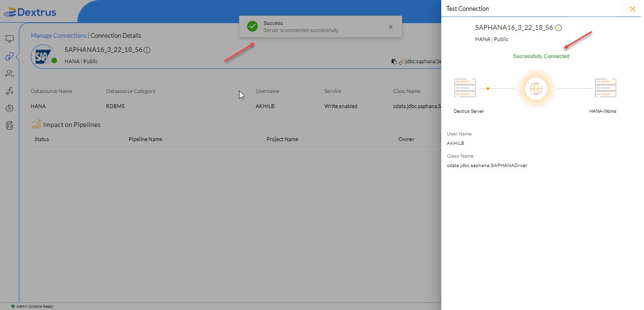Click the Dextrus Server icon
Screen dimensions: 644x310
(465, 88)
